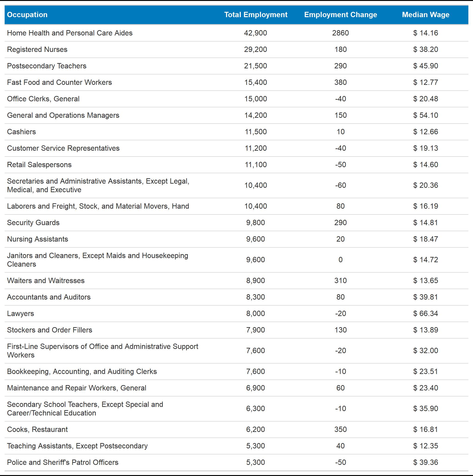Image resolution: width=473 pixels, height=476 pixels.
Task: Select the Registered Nurses row
Action: (37, 50)
